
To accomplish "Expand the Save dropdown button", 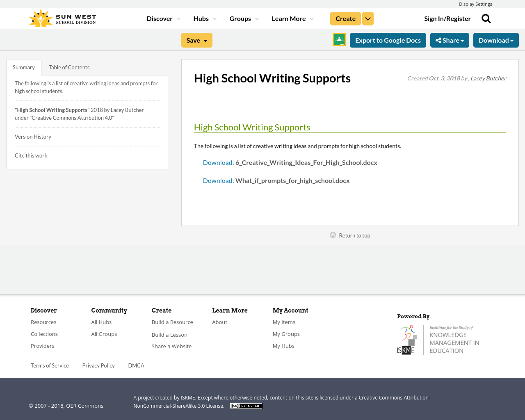I will point(196,40).
